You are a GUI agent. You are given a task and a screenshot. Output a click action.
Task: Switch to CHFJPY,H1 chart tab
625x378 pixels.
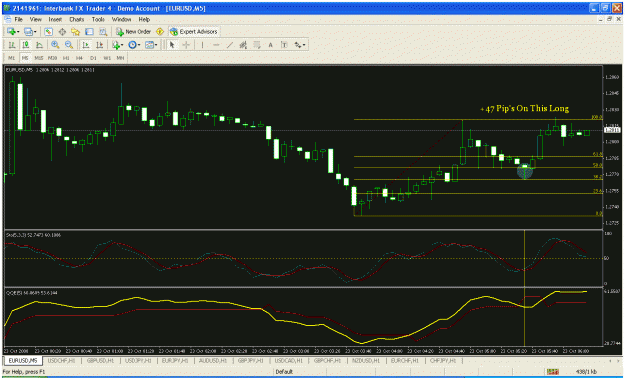coord(443,360)
